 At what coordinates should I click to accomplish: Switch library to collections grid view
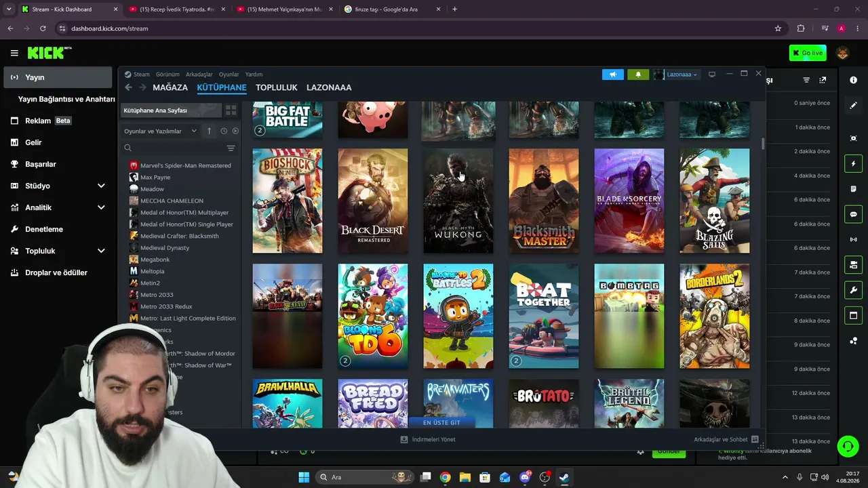click(x=231, y=110)
